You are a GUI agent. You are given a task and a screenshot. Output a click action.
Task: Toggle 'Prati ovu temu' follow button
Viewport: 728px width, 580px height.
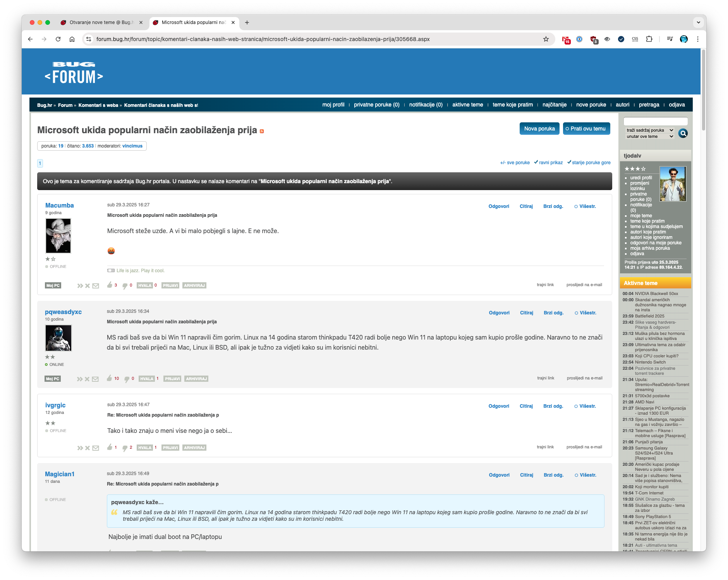(586, 129)
